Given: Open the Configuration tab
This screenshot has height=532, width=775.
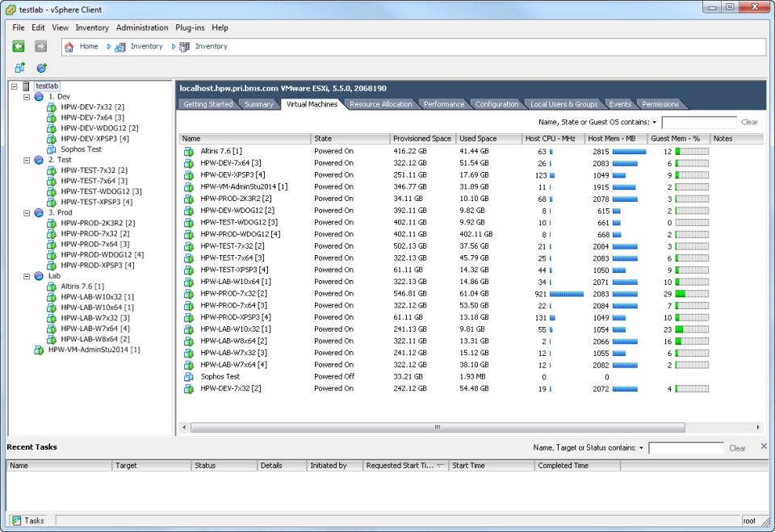Looking at the screenshot, I should pos(496,104).
